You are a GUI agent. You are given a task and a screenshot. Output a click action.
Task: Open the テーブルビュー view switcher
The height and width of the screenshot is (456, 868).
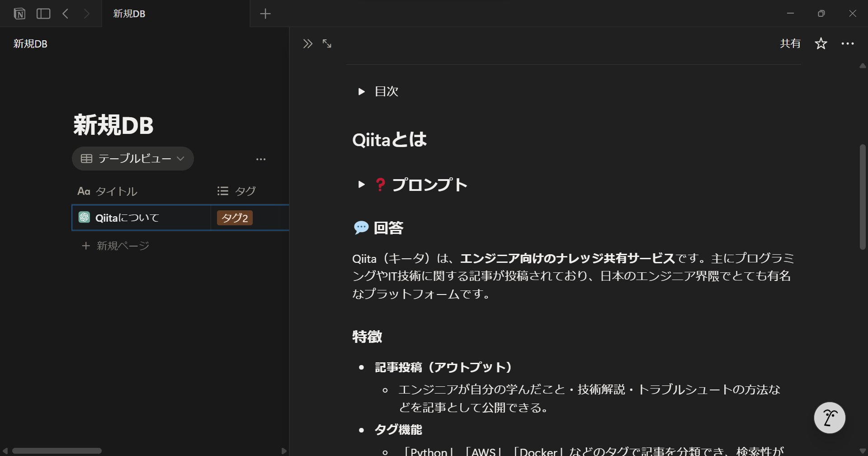coord(132,158)
